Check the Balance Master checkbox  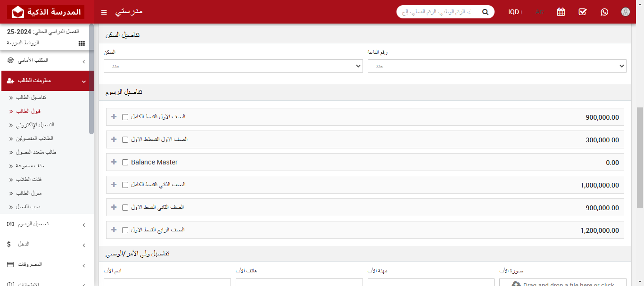point(125,162)
